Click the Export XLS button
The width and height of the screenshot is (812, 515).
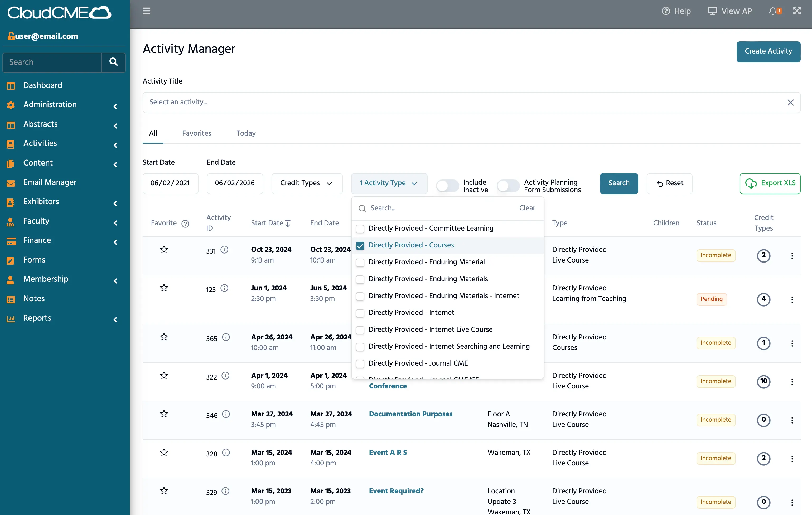pyautogui.click(x=770, y=183)
